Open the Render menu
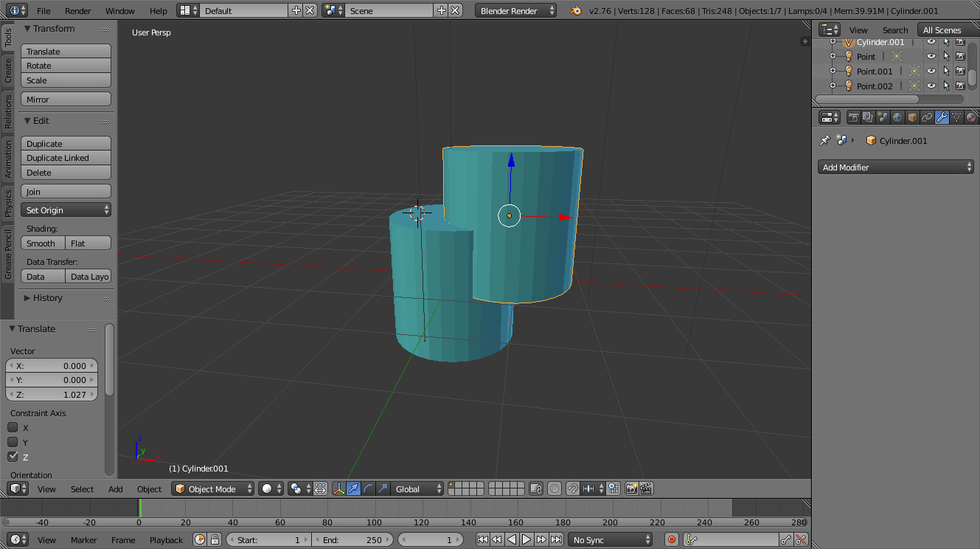This screenshot has height=549, width=980. coord(77,10)
